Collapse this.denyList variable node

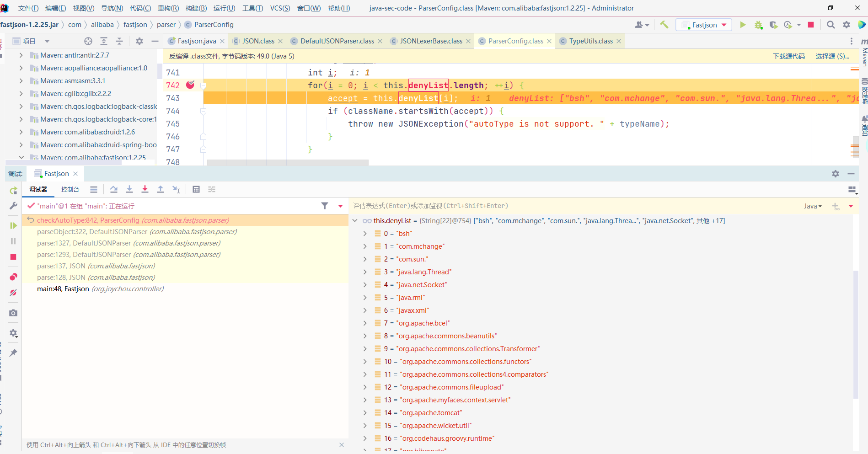point(355,220)
